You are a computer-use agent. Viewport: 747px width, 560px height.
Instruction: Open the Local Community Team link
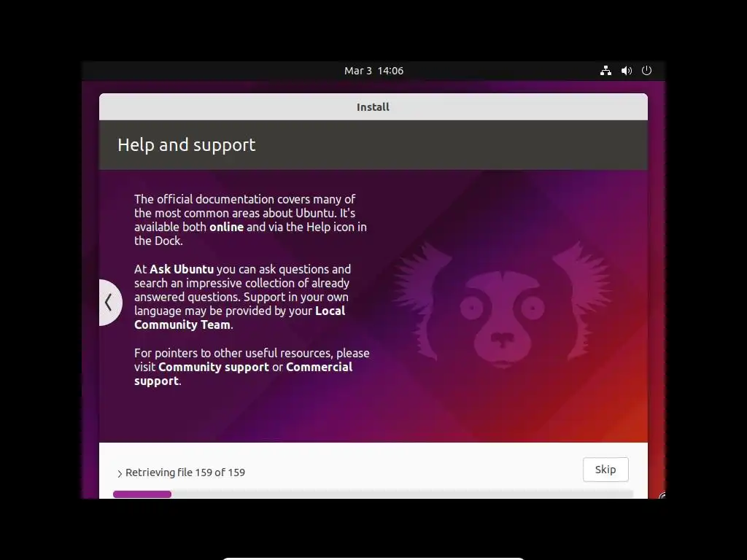click(239, 318)
